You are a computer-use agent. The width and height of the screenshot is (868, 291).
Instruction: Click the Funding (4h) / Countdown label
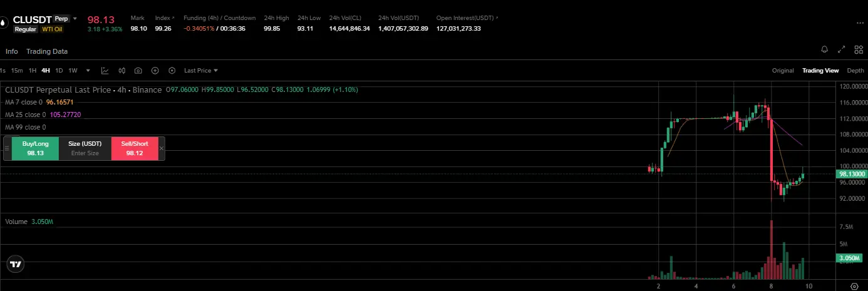point(220,18)
